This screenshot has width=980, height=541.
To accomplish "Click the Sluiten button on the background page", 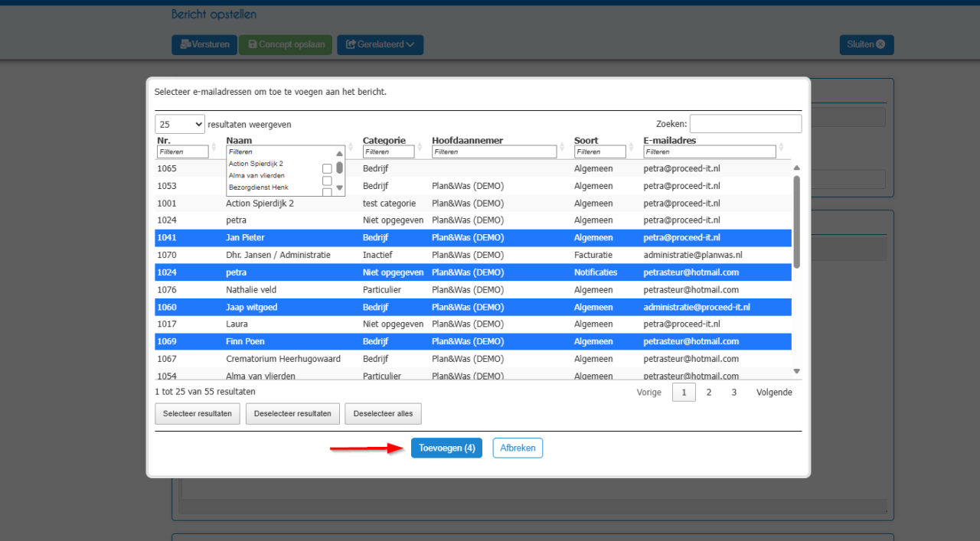I will pyautogui.click(x=866, y=44).
